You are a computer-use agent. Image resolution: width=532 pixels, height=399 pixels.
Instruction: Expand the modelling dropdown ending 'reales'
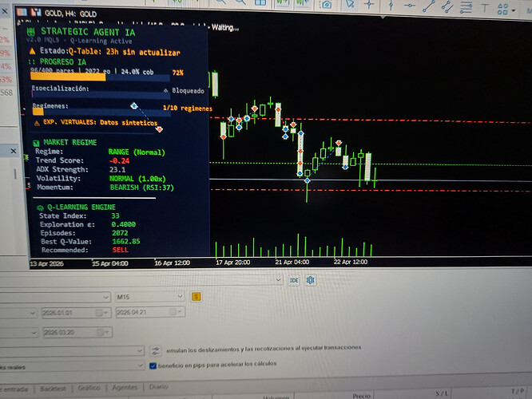(x=140, y=365)
